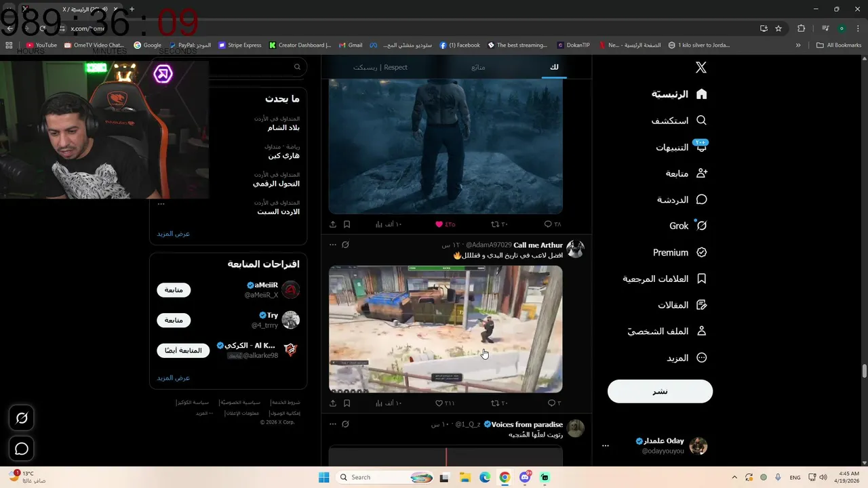This screenshot has height=488, width=868.
Task: Open the Gmail bookmark
Action: point(351,45)
